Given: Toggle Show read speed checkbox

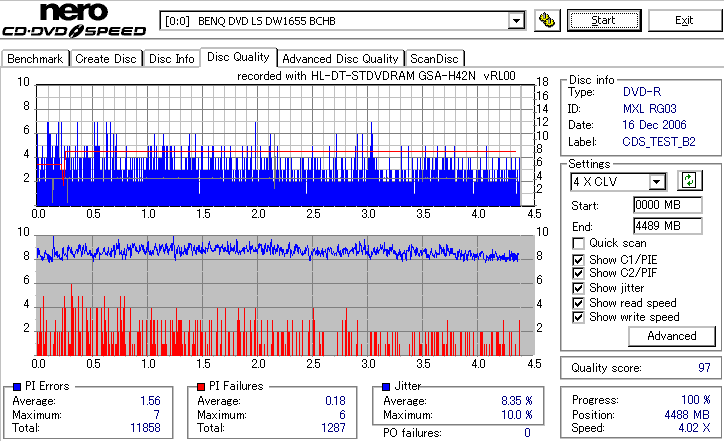Looking at the screenshot, I should pos(578,303).
